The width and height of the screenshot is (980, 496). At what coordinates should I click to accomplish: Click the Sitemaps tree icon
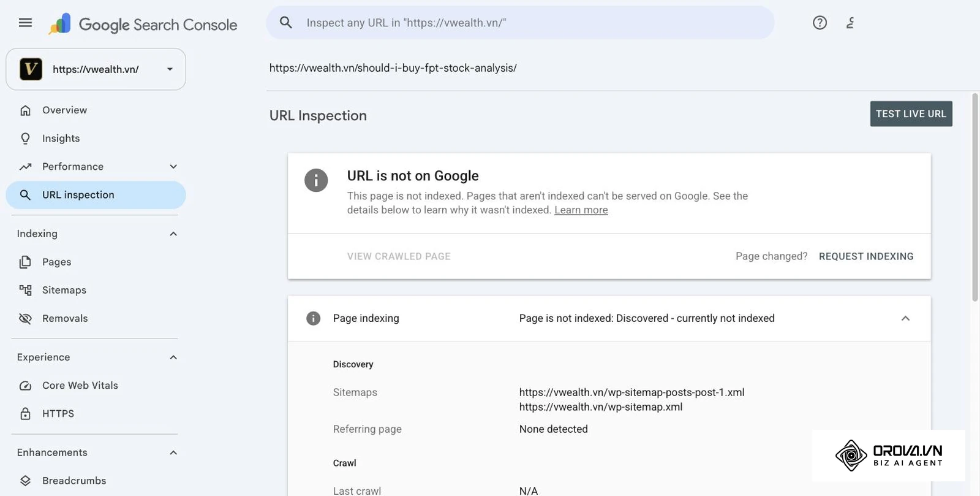tap(25, 291)
